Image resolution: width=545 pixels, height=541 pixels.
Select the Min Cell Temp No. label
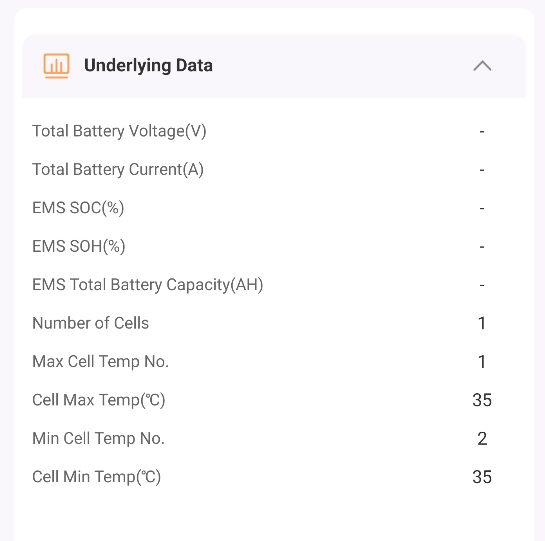(98, 438)
